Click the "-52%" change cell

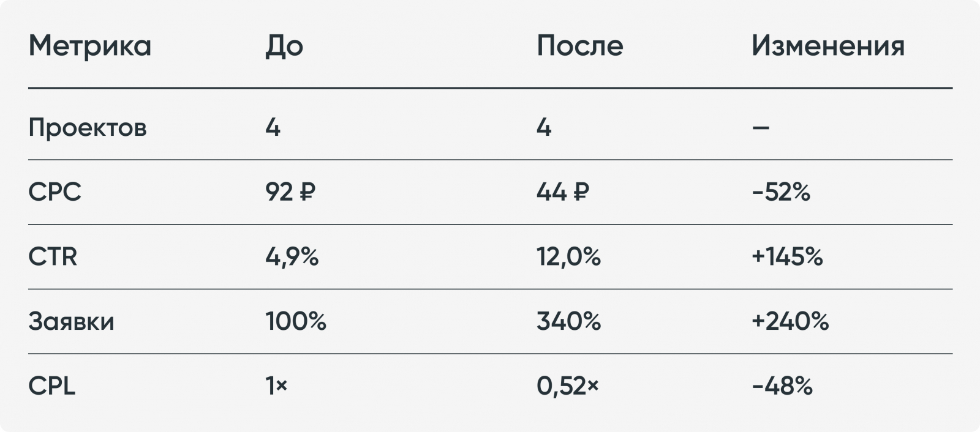(781, 192)
